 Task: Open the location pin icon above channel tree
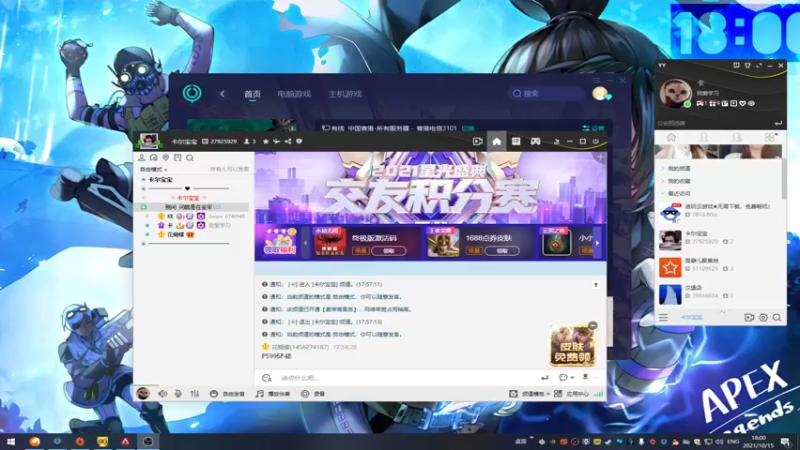(x=165, y=158)
